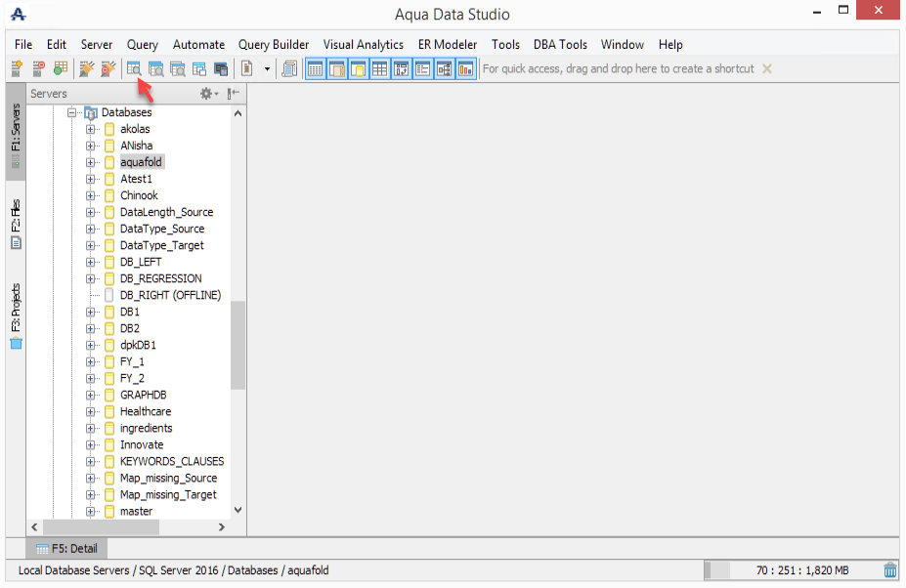Click the Servers panel collapse-to-side icon
This screenshot has width=906, height=588.
(x=233, y=94)
